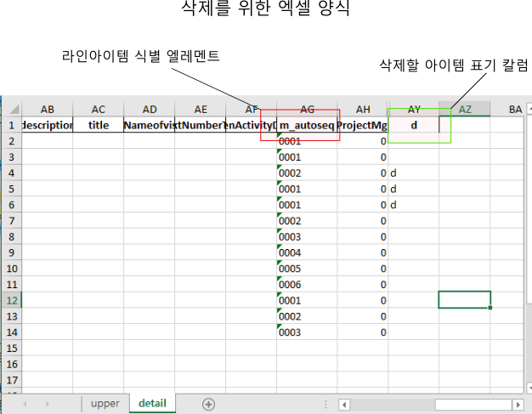The image size is (532, 414).
Task: Click the description header cell in AB1
Action: 48,125
